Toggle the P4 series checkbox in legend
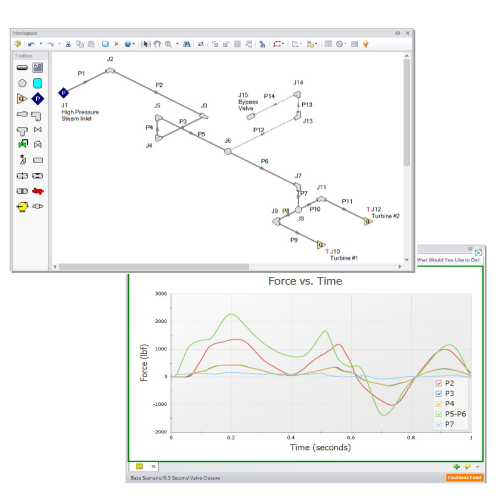This screenshot has height=500, width=500. (x=439, y=404)
